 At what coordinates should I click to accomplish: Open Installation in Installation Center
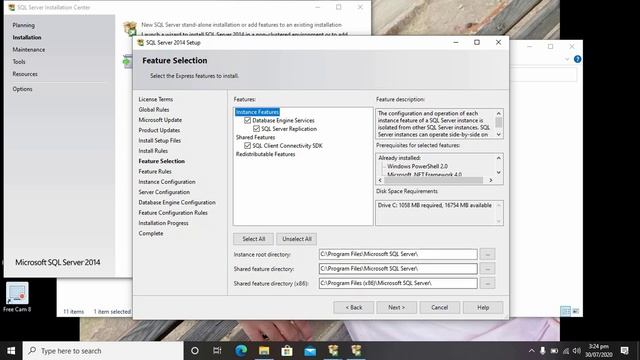tap(27, 38)
